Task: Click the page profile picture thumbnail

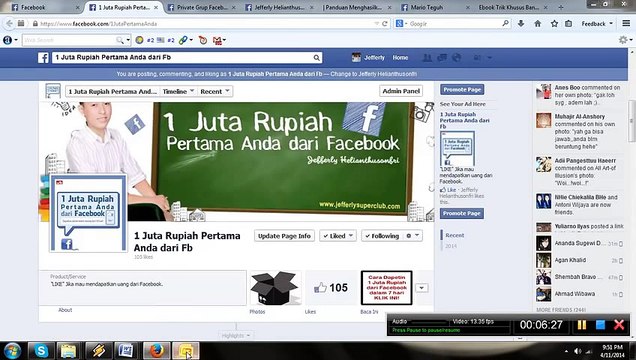Action: (88, 213)
